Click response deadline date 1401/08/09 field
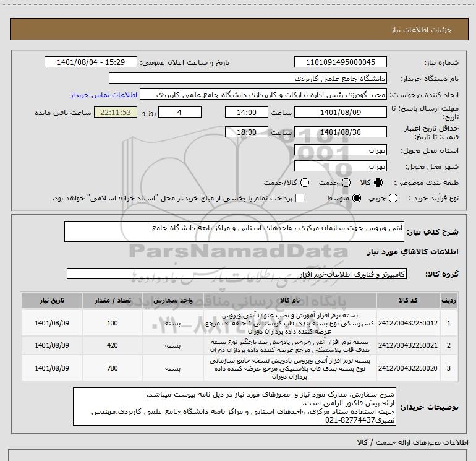This screenshot has height=461, width=476. coord(340,112)
